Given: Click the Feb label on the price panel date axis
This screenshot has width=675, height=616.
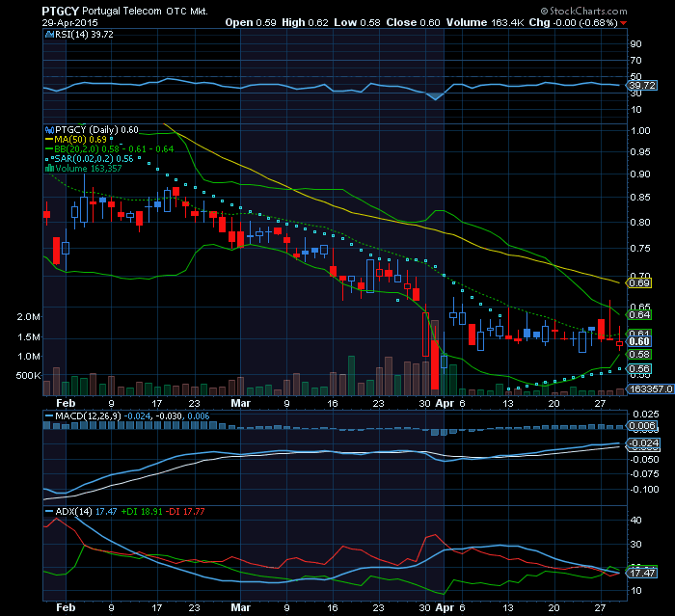Looking at the screenshot, I should coord(66,403).
